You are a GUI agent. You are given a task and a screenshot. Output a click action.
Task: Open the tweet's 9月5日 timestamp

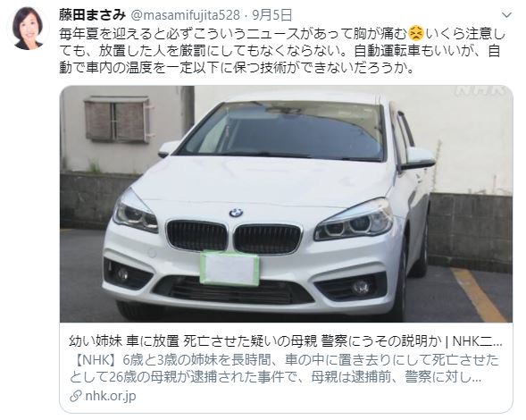pyautogui.click(x=272, y=15)
